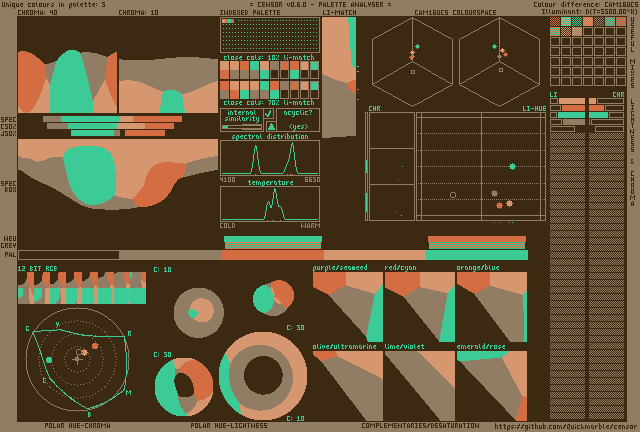Select hollow circle marker in LI-HUE plot

click(453, 195)
